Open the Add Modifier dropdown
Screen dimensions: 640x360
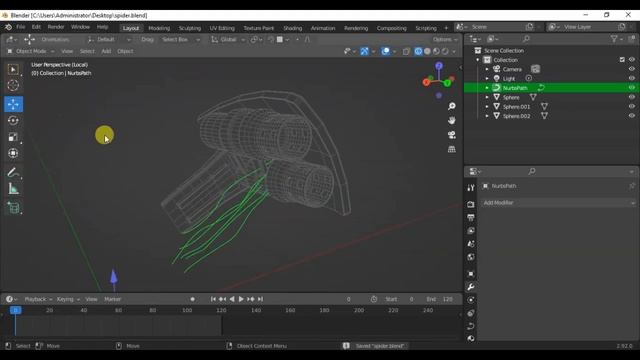[558, 203]
